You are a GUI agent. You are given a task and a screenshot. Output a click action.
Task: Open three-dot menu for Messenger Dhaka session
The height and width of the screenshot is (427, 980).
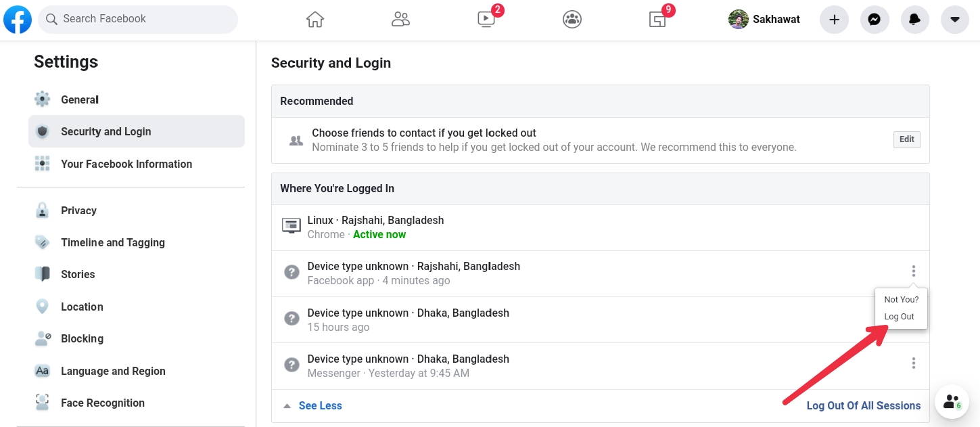(913, 363)
